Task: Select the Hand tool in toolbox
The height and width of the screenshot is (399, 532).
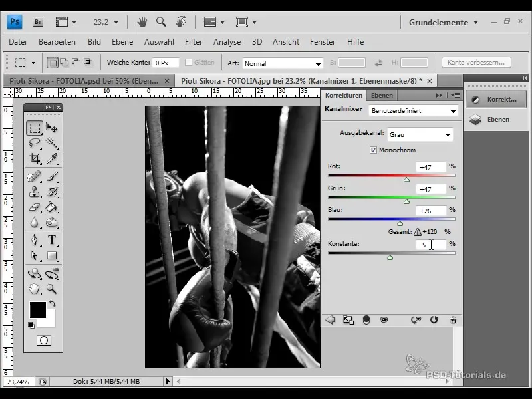Action: click(35, 289)
